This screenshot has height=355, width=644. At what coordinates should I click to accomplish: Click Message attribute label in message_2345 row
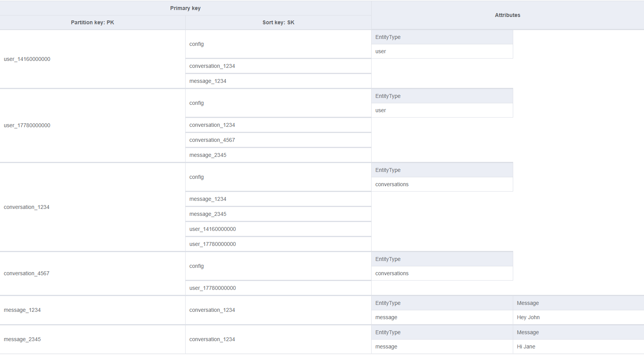(x=578, y=332)
